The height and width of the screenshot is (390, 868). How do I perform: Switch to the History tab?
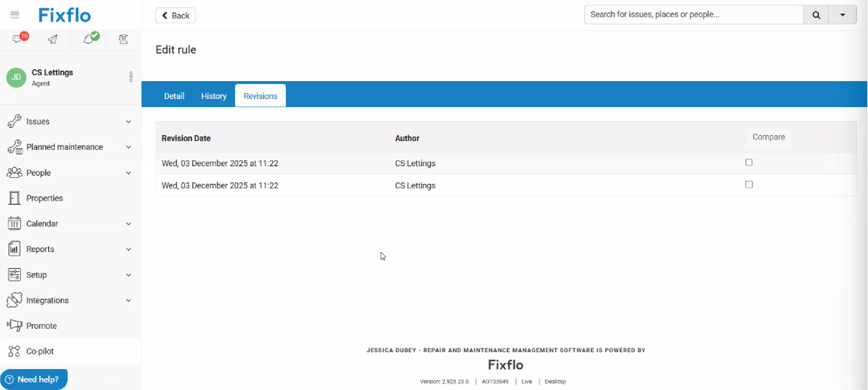pyautogui.click(x=214, y=96)
